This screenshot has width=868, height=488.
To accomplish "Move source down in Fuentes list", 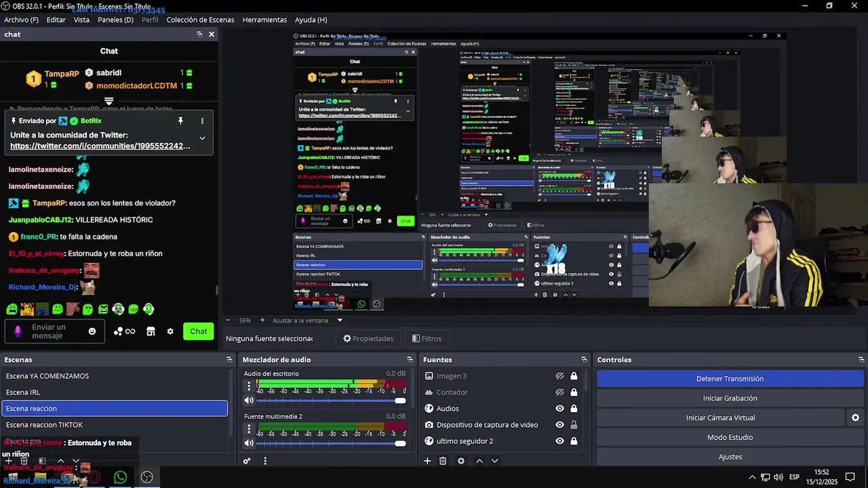I will pyautogui.click(x=494, y=461).
